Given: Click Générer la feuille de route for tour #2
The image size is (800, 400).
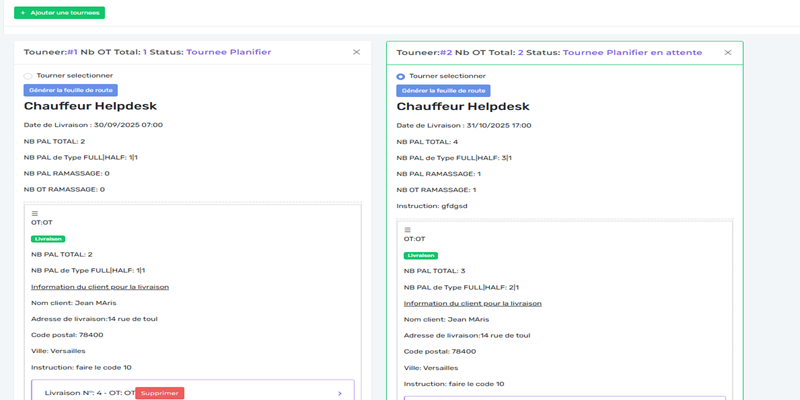Looking at the screenshot, I should coord(444,90).
